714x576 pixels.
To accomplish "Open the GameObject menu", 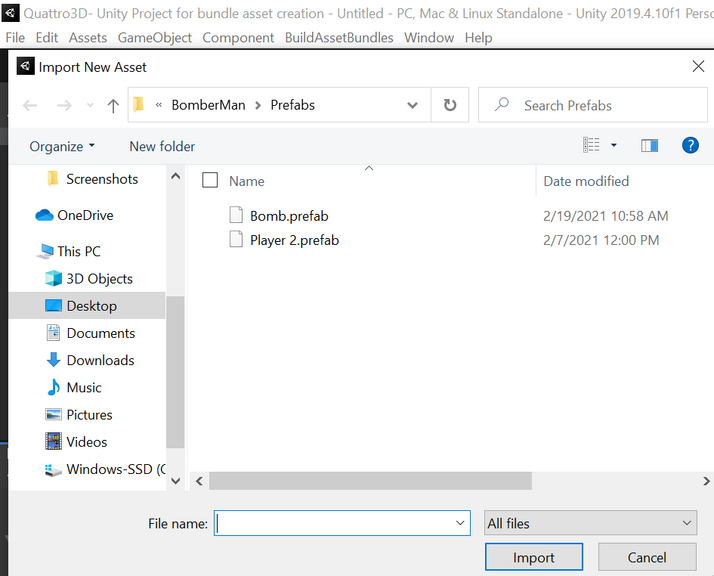I will [x=155, y=37].
